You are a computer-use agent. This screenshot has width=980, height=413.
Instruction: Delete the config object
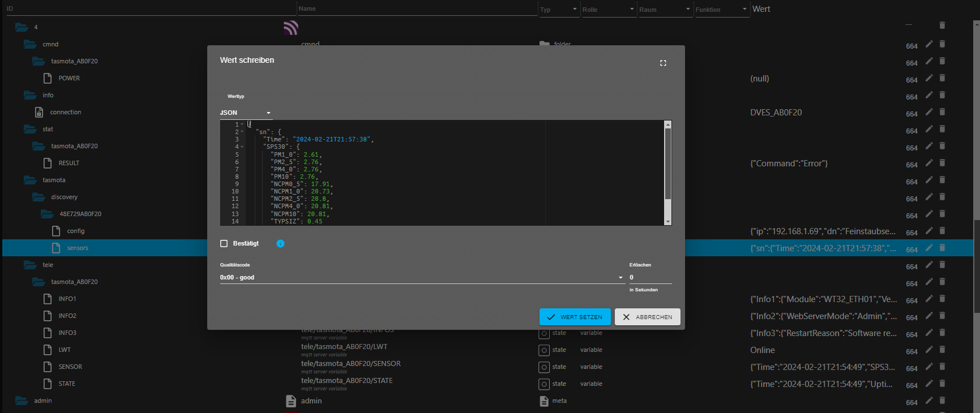pyautogui.click(x=942, y=231)
